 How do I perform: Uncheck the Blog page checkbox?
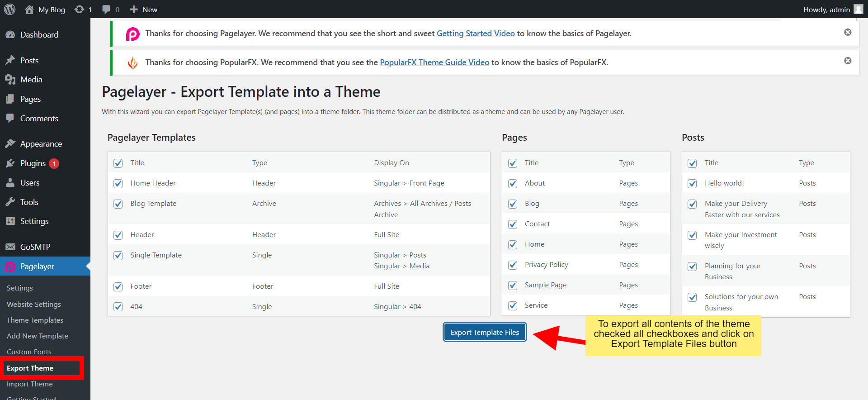coord(513,204)
